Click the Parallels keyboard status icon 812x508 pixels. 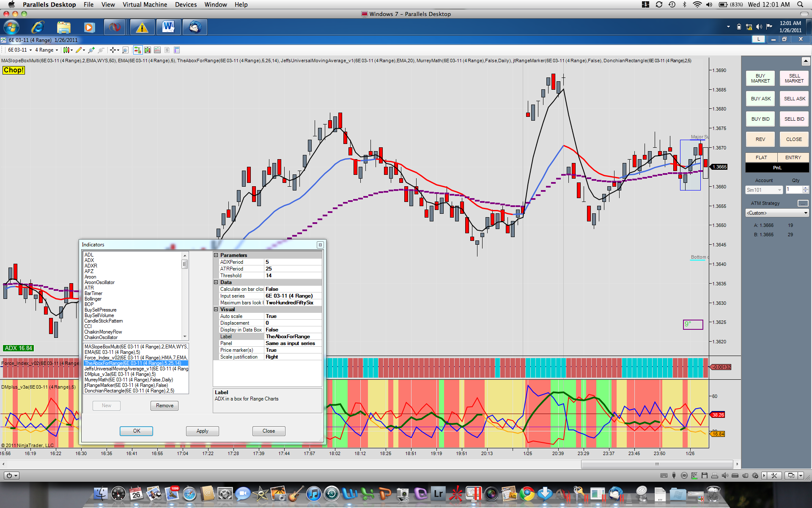[664, 475]
